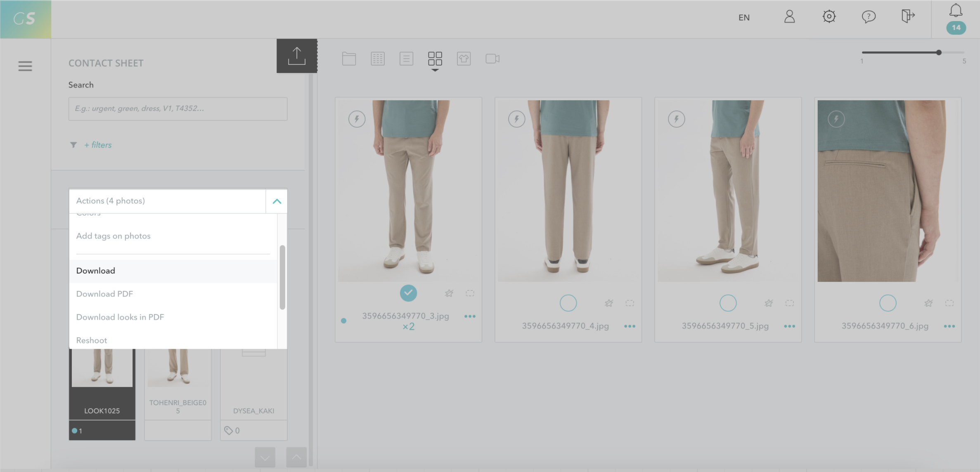Open the video view icon
Screen dimensions: 980x472
pyautogui.click(x=492, y=59)
